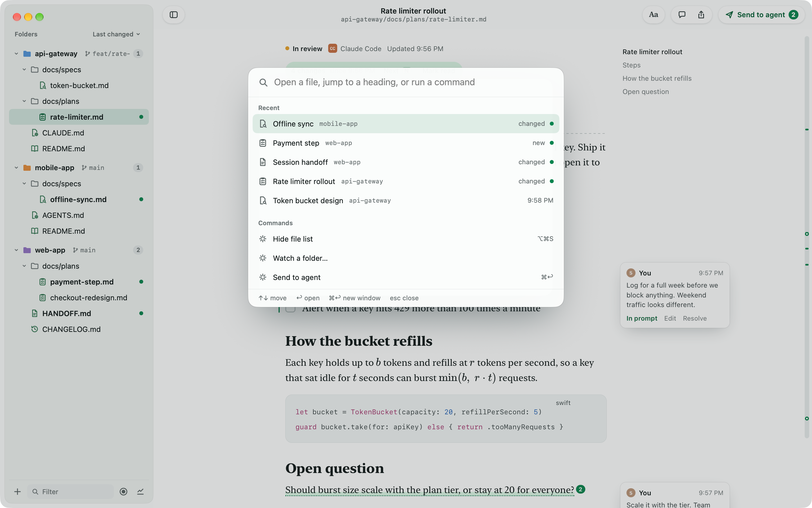Collapse docs/specs under api-gateway

click(x=24, y=69)
